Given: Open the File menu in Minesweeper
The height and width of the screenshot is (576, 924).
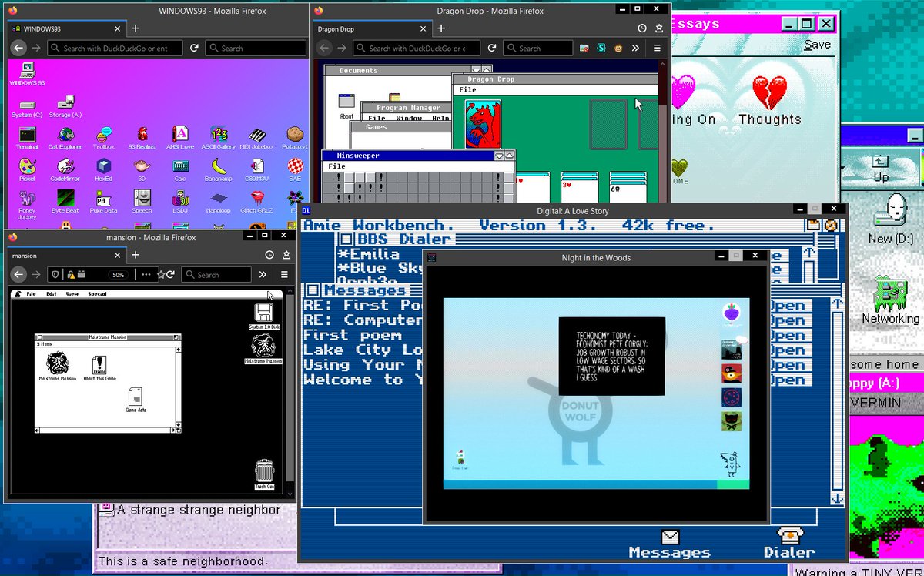Looking at the screenshot, I should point(336,166).
